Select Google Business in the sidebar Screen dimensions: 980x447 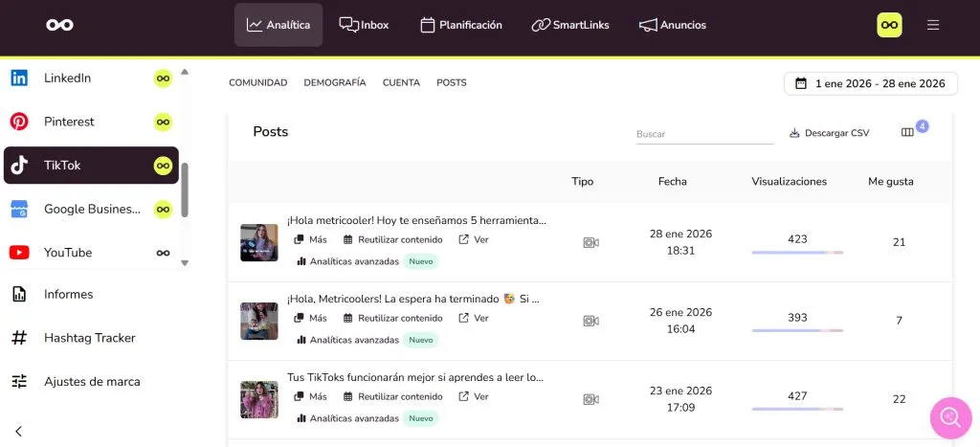pyautogui.click(x=91, y=209)
